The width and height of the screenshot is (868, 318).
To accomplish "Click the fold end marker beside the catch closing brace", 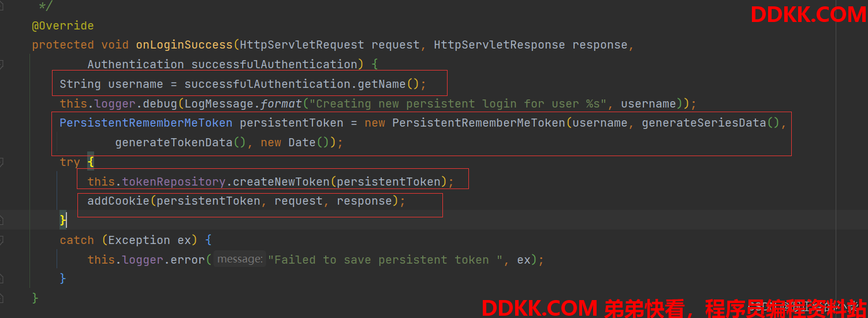I will (2, 279).
